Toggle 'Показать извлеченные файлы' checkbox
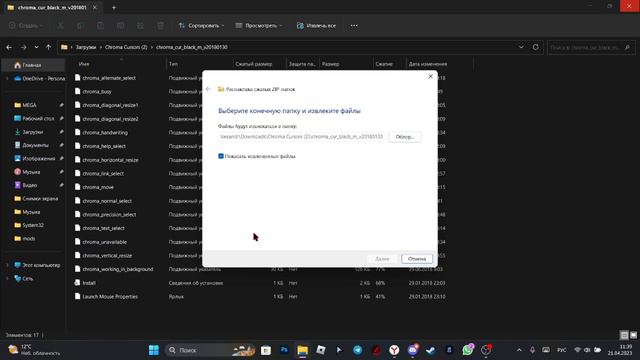The image size is (640, 360). [x=221, y=156]
